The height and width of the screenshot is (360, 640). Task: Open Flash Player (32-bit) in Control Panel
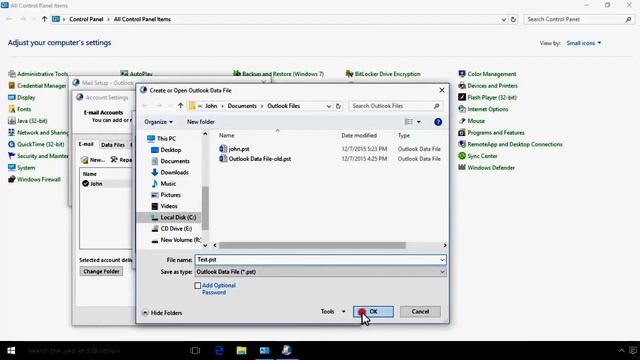click(487, 98)
